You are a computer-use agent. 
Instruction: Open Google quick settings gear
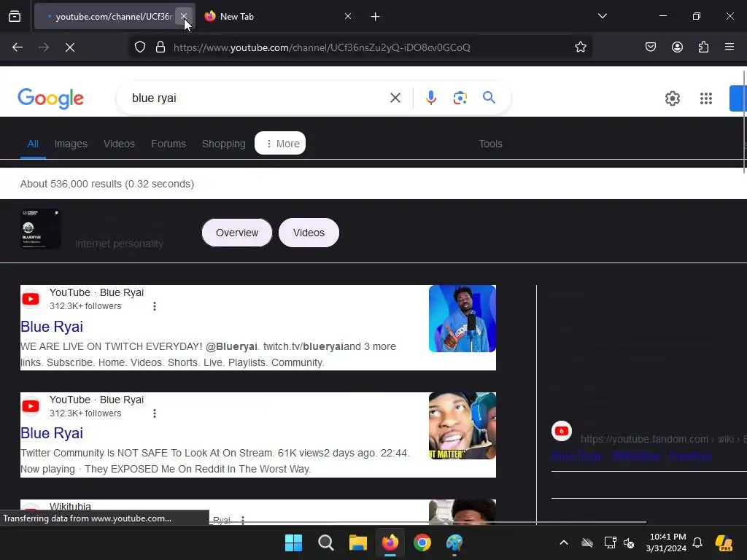[672, 98]
